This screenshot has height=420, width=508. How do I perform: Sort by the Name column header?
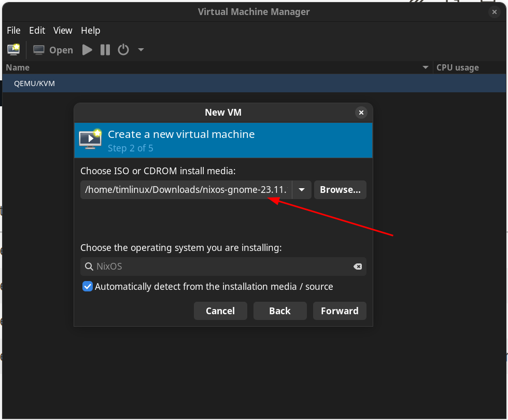[x=217, y=67]
